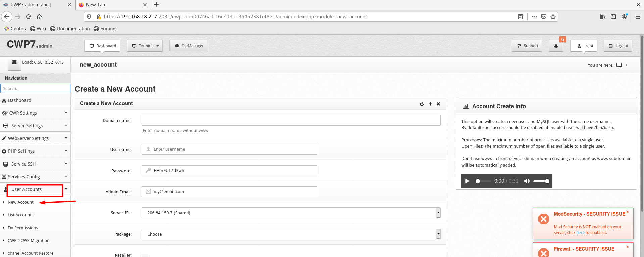Image resolution: width=644 pixels, height=257 pixels.
Task: Close the Create a New Account panel
Action: pos(438,104)
